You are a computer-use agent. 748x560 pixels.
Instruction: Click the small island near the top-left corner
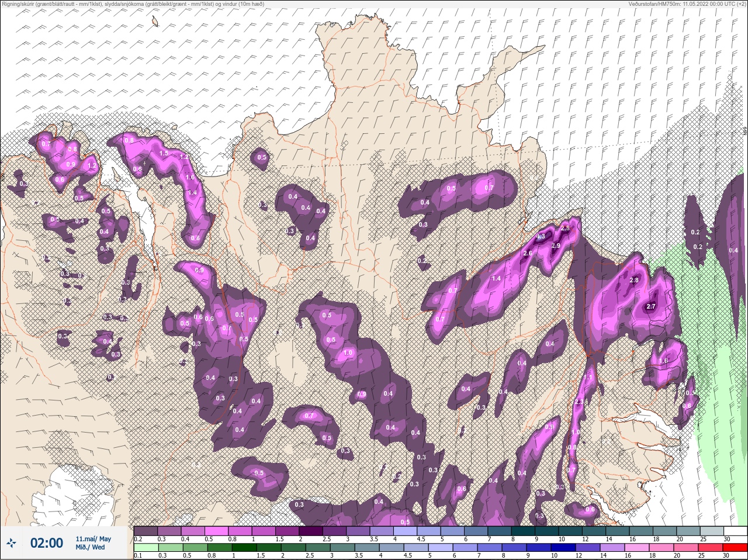click(155, 22)
